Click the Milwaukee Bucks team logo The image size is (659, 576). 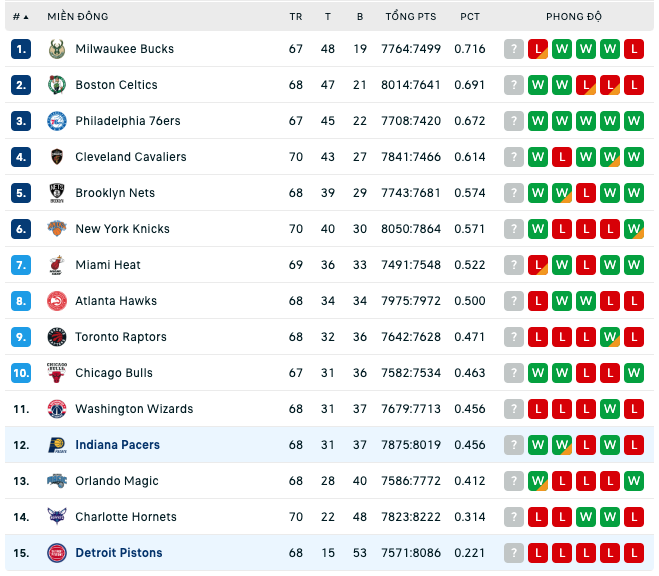click(57, 49)
